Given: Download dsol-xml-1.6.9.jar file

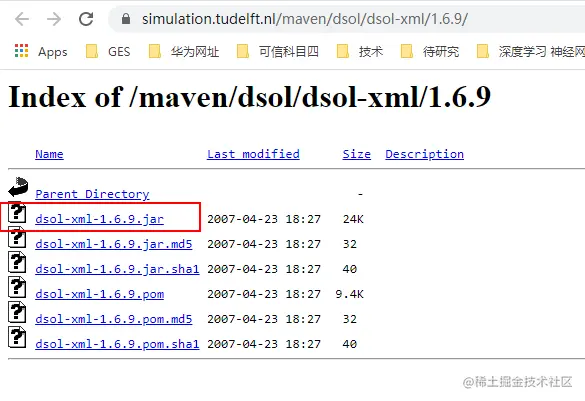Looking at the screenshot, I should coord(100,219).
